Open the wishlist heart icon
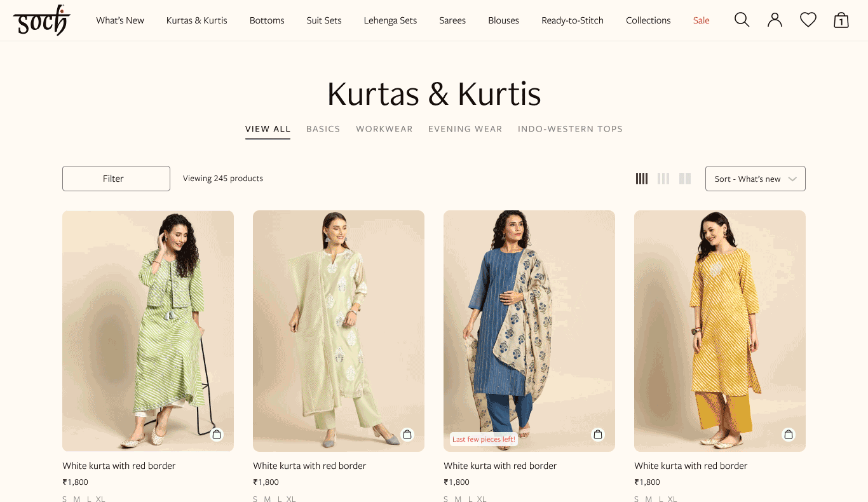 808,20
